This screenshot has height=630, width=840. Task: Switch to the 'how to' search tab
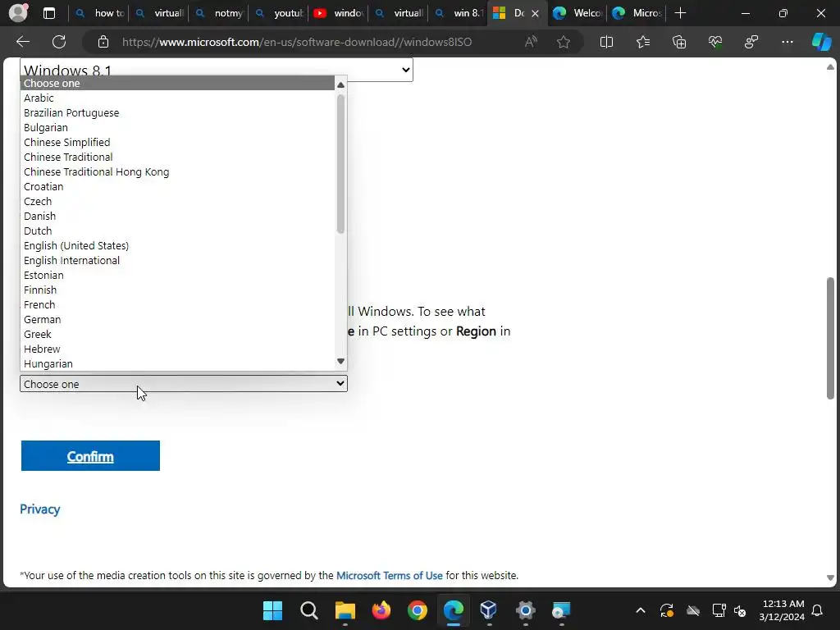point(99,13)
